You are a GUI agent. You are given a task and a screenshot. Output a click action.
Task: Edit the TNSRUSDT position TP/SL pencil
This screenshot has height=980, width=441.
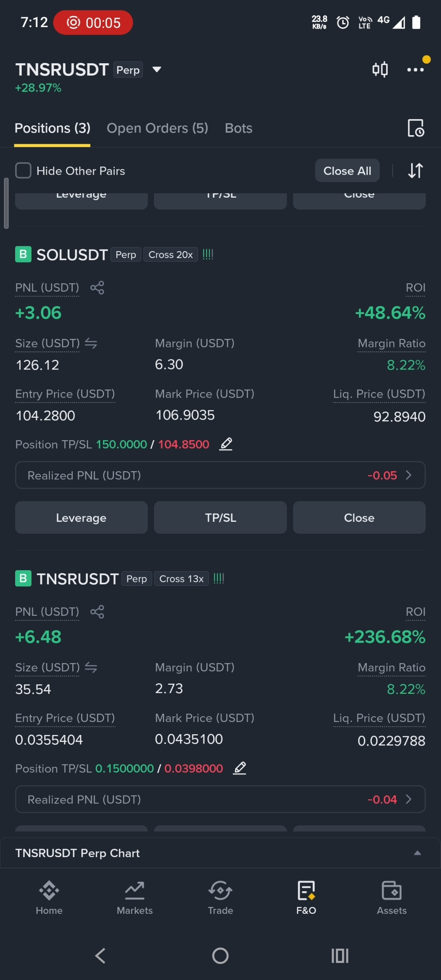click(x=240, y=768)
